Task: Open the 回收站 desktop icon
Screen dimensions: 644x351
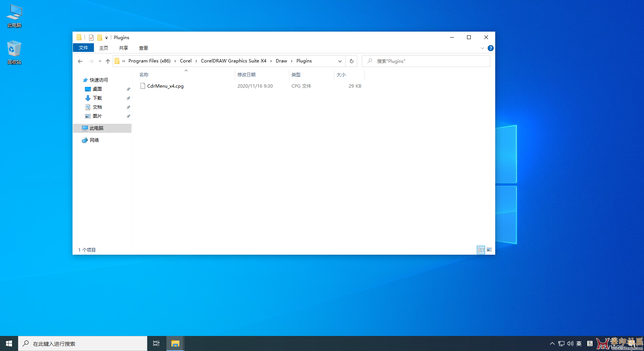Action: (x=14, y=51)
